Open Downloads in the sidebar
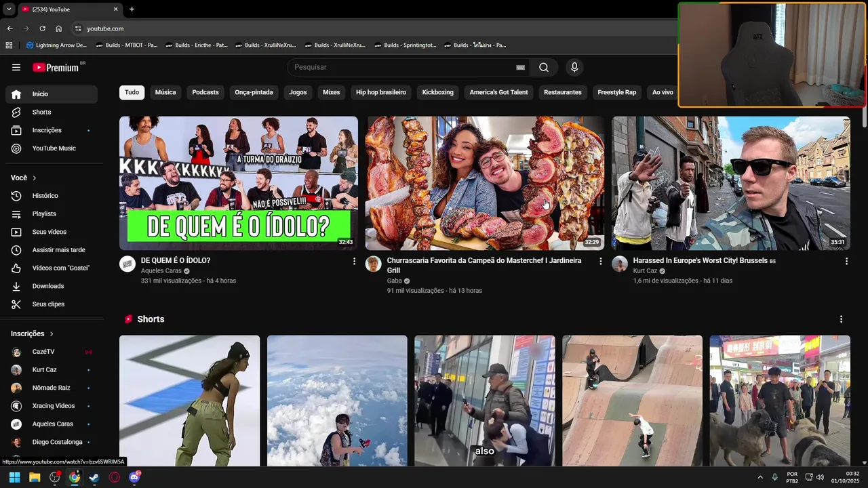 point(52,286)
